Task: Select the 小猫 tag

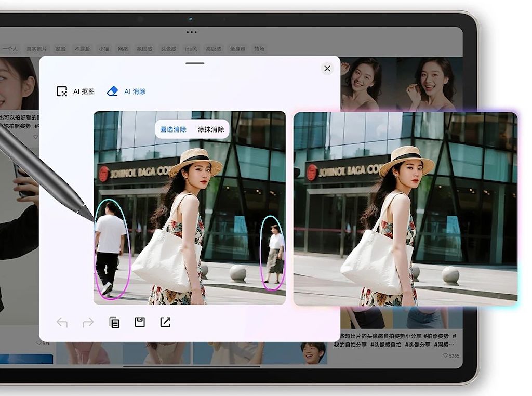Action: click(104, 49)
